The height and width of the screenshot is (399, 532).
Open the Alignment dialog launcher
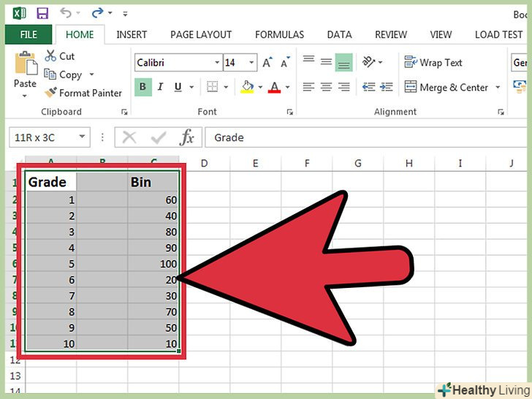tap(501, 112)
